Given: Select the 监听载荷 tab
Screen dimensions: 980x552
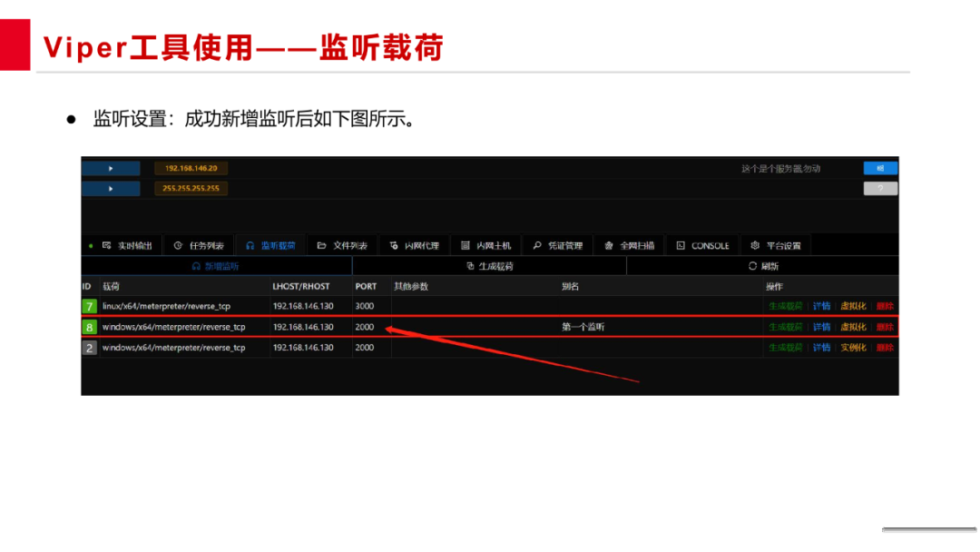Looking at the screenshot, I should (270, 246).
